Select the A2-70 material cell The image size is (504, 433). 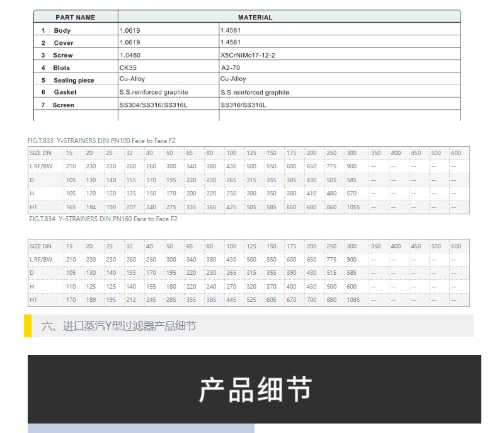[x=232, y=67]
